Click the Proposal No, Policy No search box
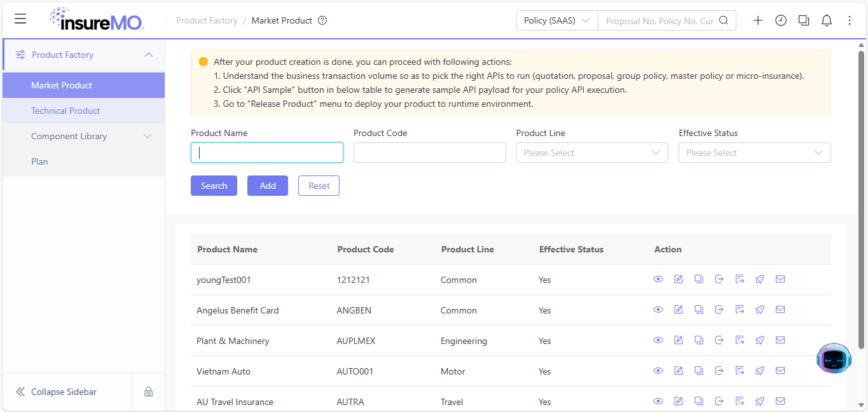Viewport: 868px width, 412px height. (x=659, y=20)
